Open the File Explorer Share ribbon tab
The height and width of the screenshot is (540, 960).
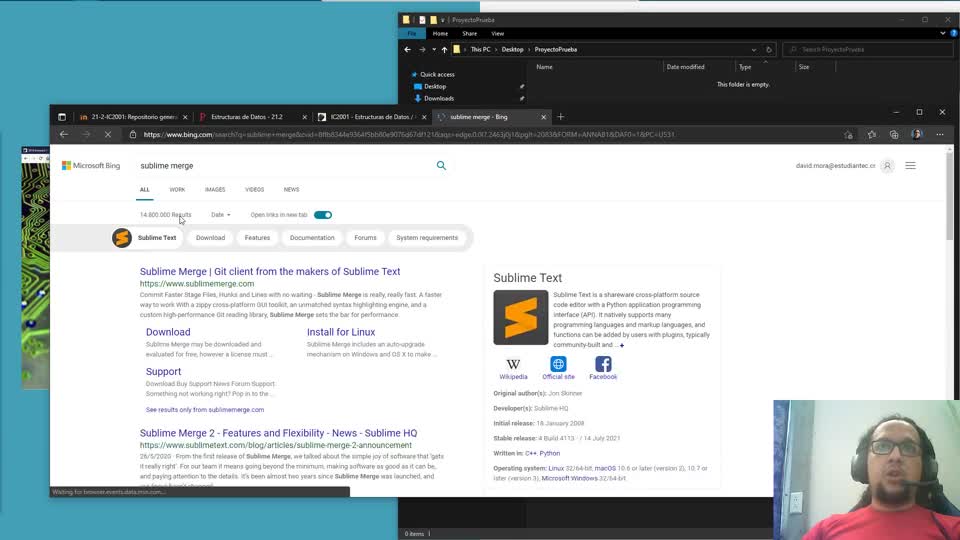469,34
